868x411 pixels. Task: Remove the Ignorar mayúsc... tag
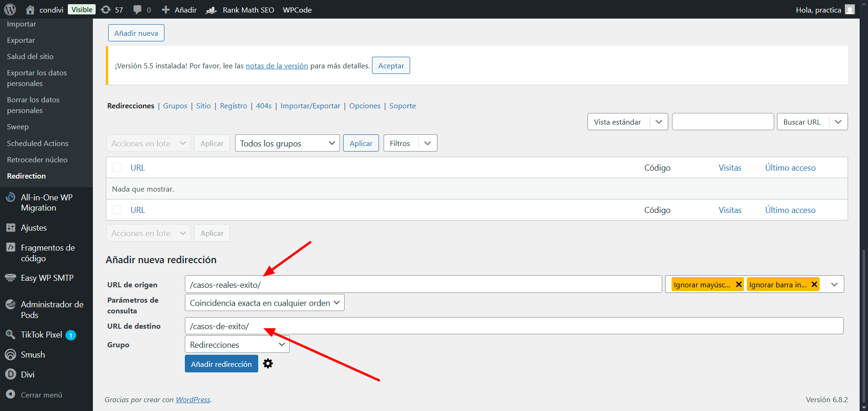click(738, 285)
